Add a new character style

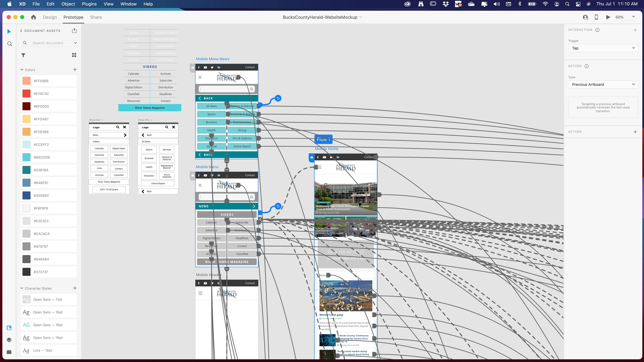point(75,288)
